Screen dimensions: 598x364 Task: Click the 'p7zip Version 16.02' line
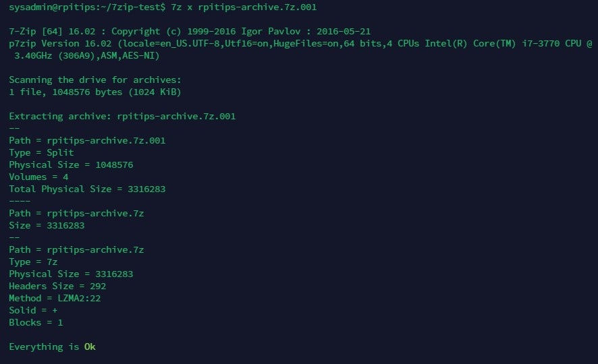(300, 43)
